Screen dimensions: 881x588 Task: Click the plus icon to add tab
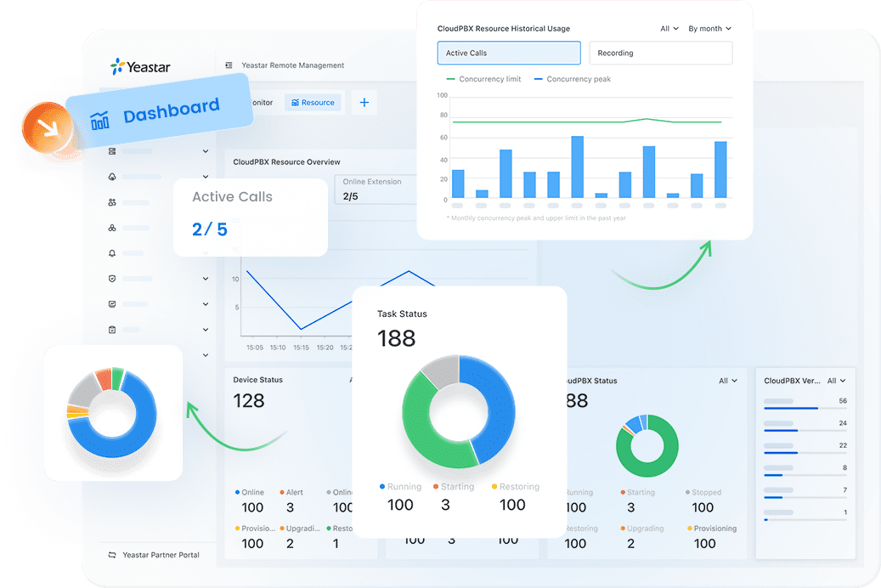364,102
